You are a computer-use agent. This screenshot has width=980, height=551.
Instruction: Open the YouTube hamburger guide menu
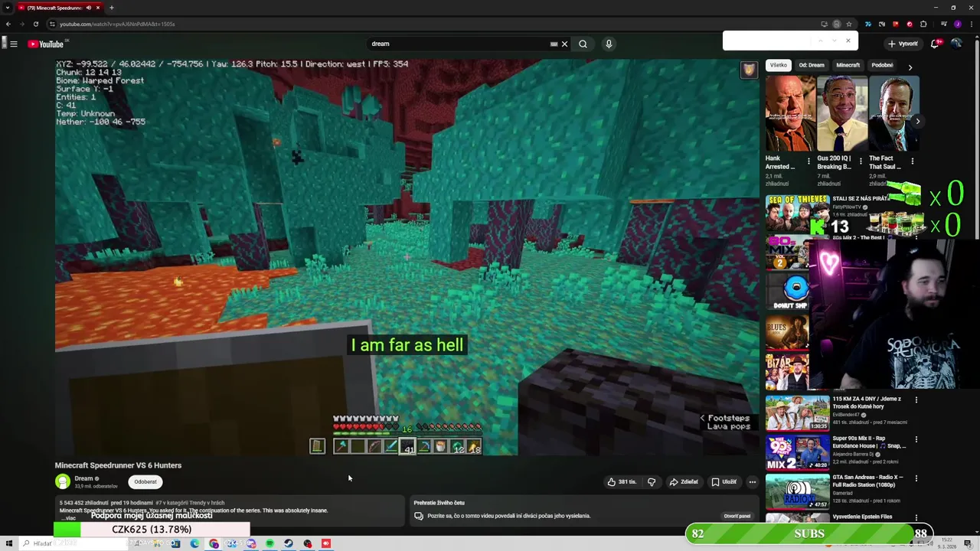14,44
